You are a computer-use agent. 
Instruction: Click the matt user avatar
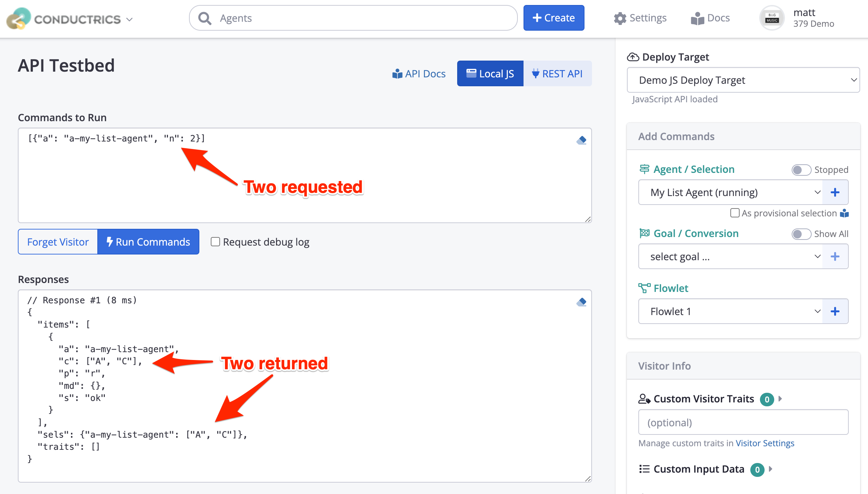coord(772,18)
